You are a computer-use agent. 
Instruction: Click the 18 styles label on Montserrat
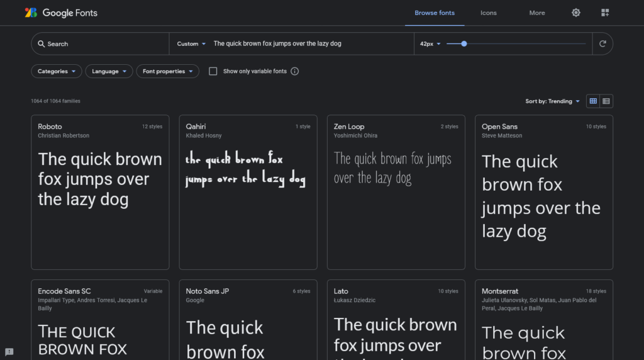click(x=596, y=291)
